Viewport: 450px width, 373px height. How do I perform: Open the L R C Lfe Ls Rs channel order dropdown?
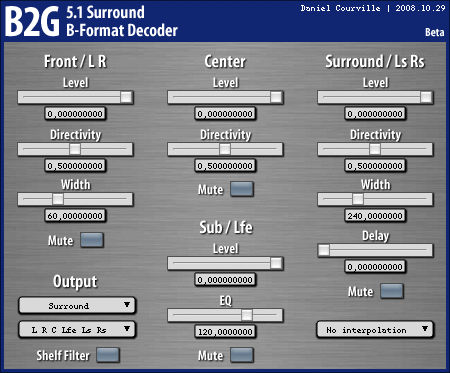(x=77, y=330)
